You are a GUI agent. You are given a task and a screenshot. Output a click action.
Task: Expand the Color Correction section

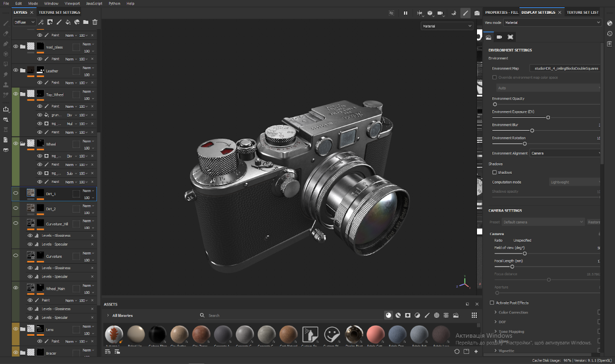pos(510,312)
